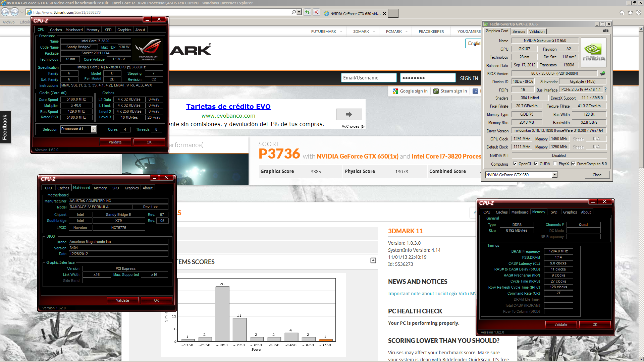Expand the 3DMARK menu dropdown

(x=374, y=32)
